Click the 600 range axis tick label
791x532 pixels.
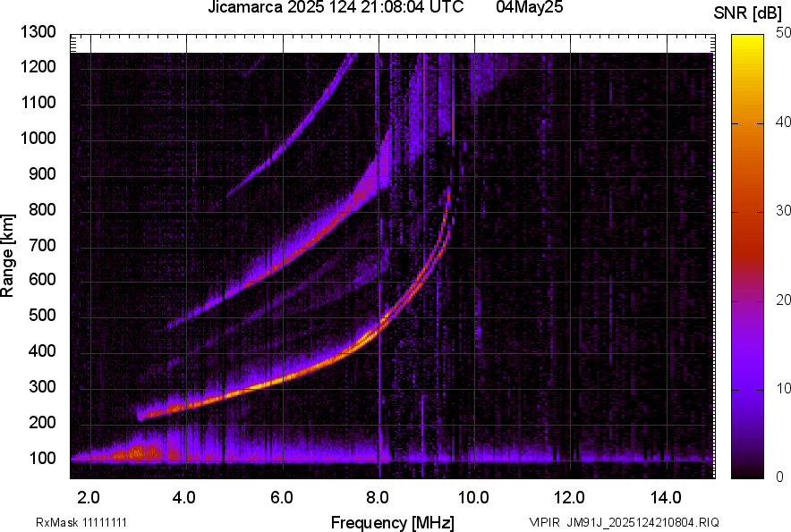pyautogui.click(x=42, y=279)
